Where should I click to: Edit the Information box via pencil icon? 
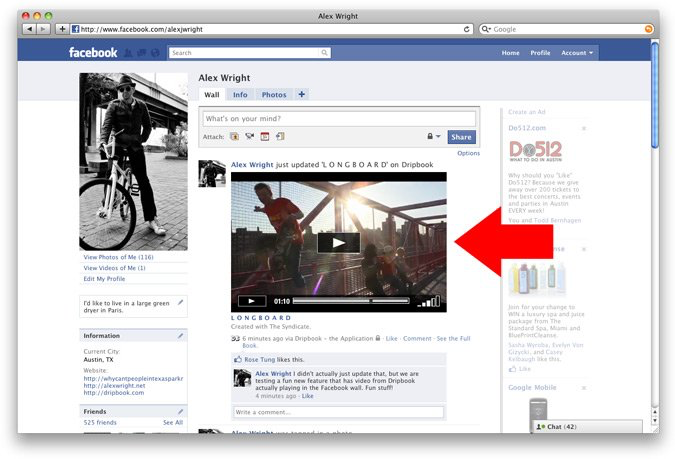pos(180,335)
